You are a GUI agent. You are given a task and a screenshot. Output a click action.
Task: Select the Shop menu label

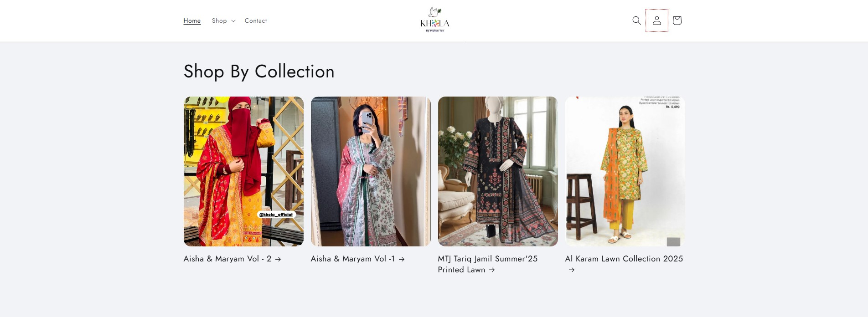point(219,20)
